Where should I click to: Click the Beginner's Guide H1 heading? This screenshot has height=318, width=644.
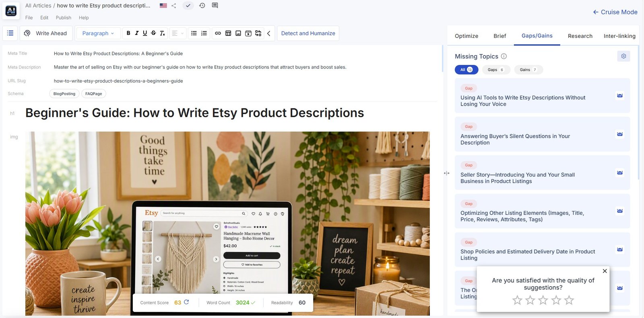click(x=195, y=113)
